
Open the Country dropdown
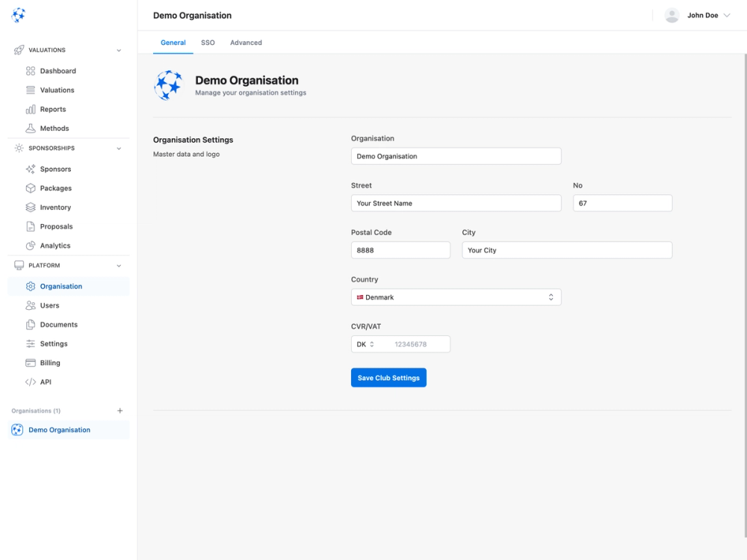(x=456, y=296)
